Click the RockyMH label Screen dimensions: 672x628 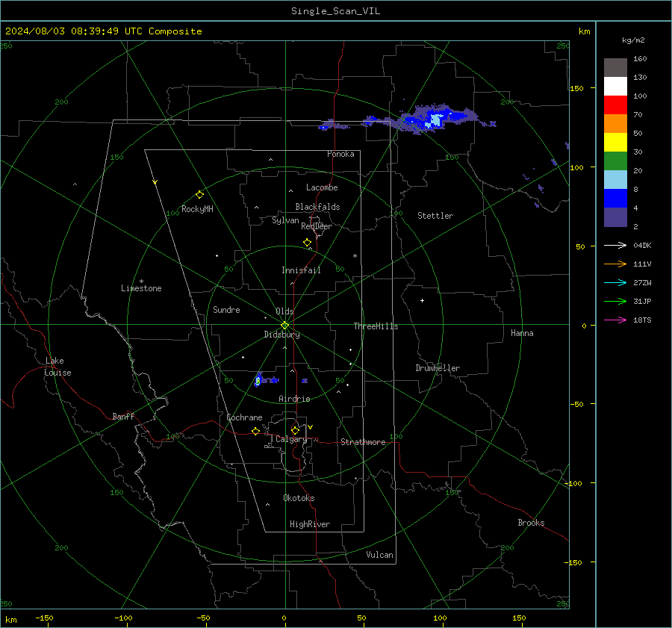[x=197, y=209]
